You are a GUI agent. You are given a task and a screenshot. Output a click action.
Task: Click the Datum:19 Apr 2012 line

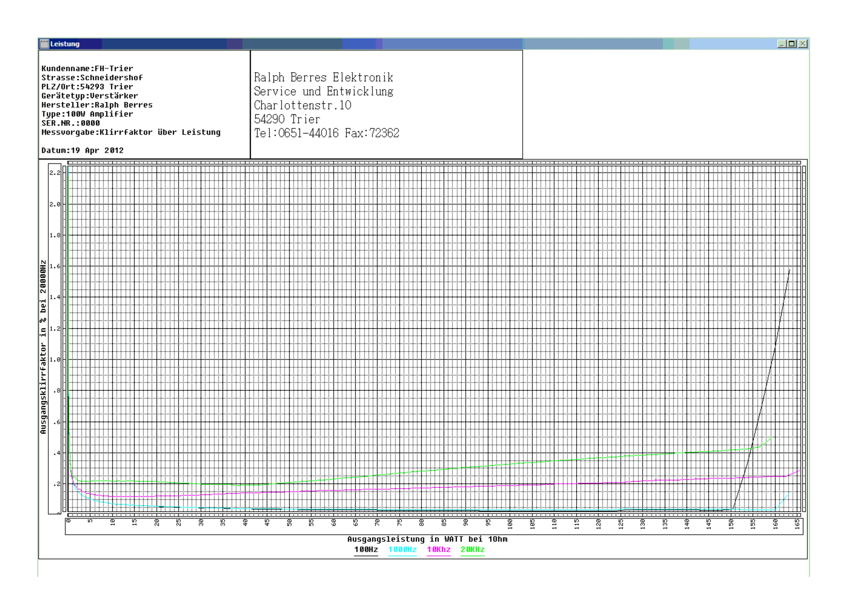tap(82, 150)
